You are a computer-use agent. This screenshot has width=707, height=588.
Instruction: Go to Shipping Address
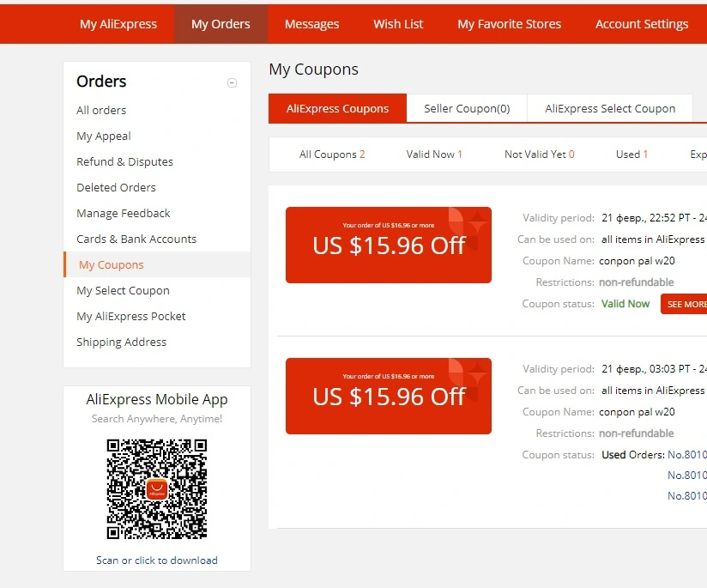point(121,342)
